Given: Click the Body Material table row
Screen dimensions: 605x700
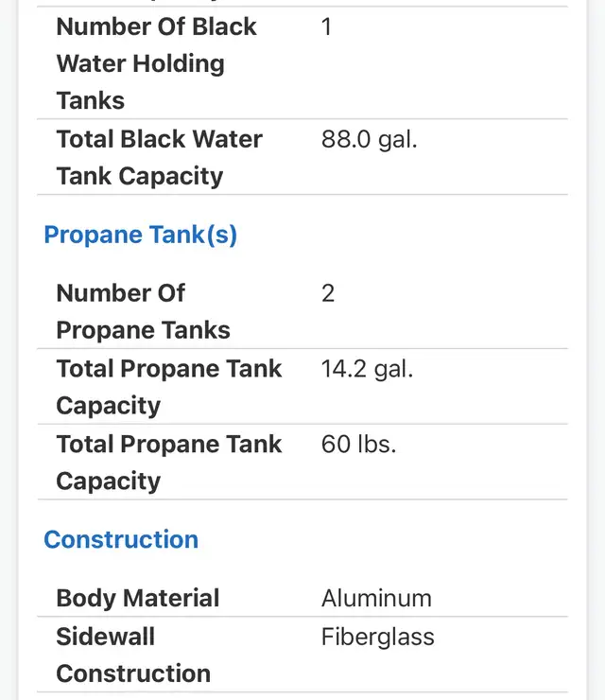Looking at the screenshot, I should [302, 598].
